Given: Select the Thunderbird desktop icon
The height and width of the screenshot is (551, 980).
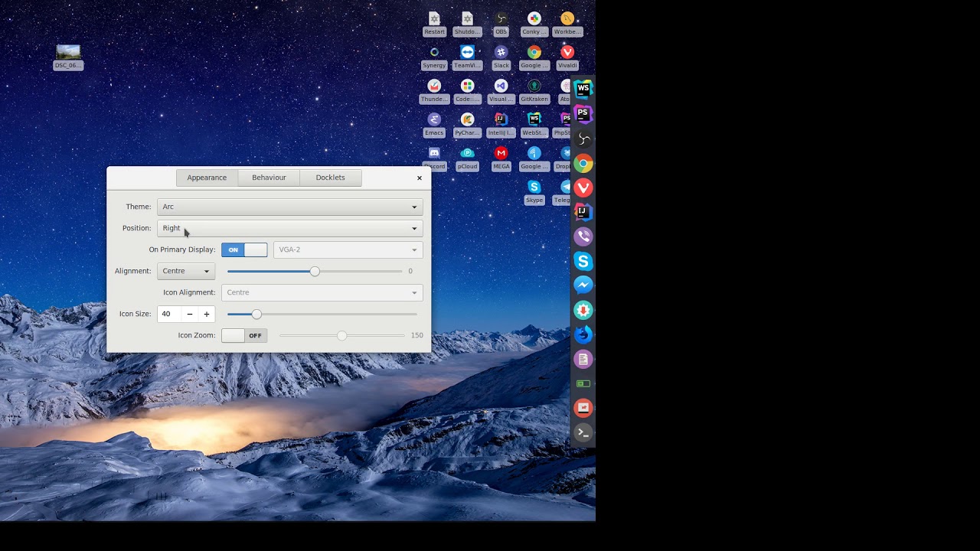Looking at the screenshot, I should (434, 91).
